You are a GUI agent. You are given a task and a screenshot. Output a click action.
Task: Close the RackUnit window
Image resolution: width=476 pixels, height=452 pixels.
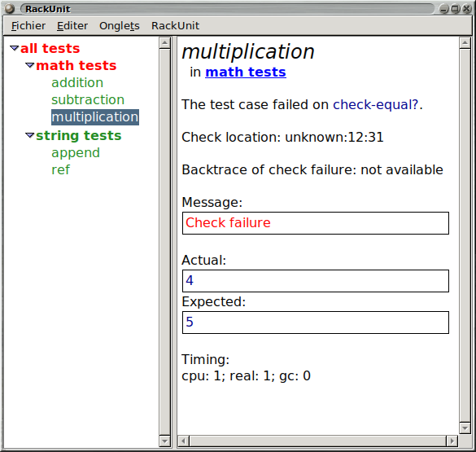(x=466, y=9)
